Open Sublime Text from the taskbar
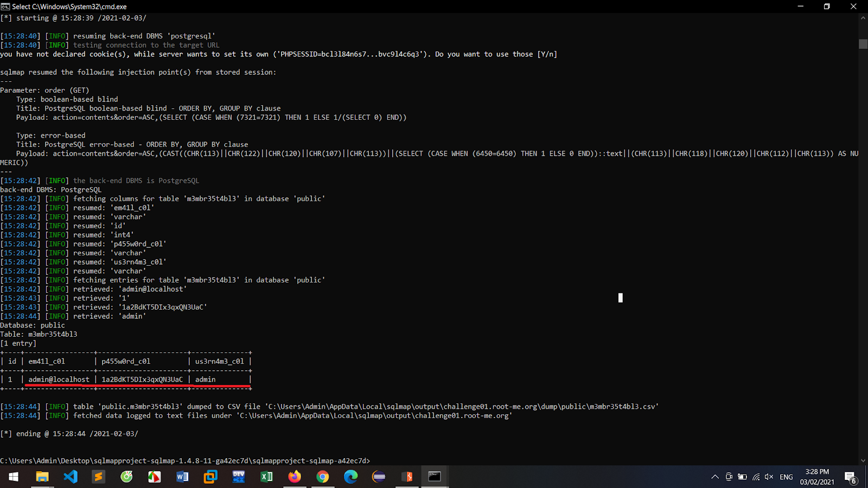This screenshot has height=488, width=868. point(98,477)
